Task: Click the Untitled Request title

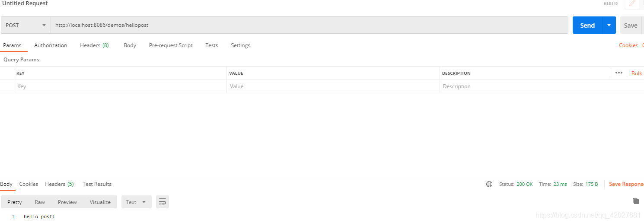Action: (x=25, y=3)
